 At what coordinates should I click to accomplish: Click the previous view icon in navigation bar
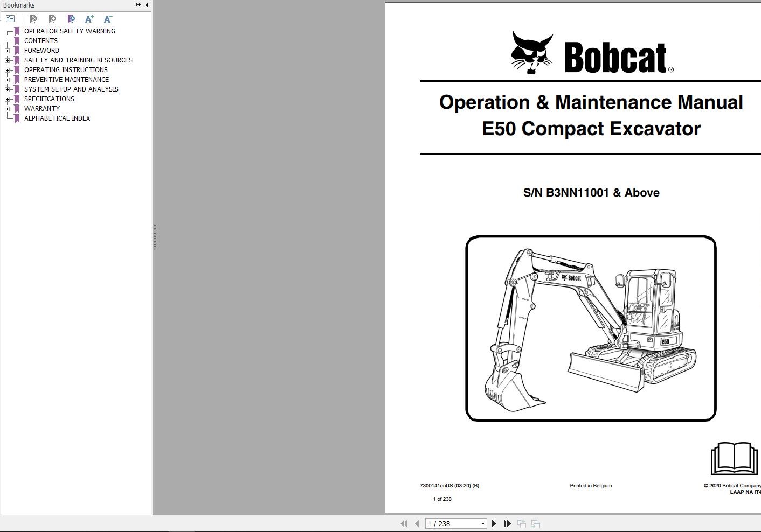tap(522, 523)
